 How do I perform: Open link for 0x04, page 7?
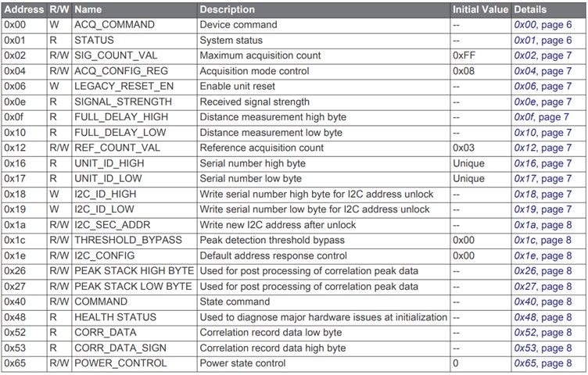point(543,71)
